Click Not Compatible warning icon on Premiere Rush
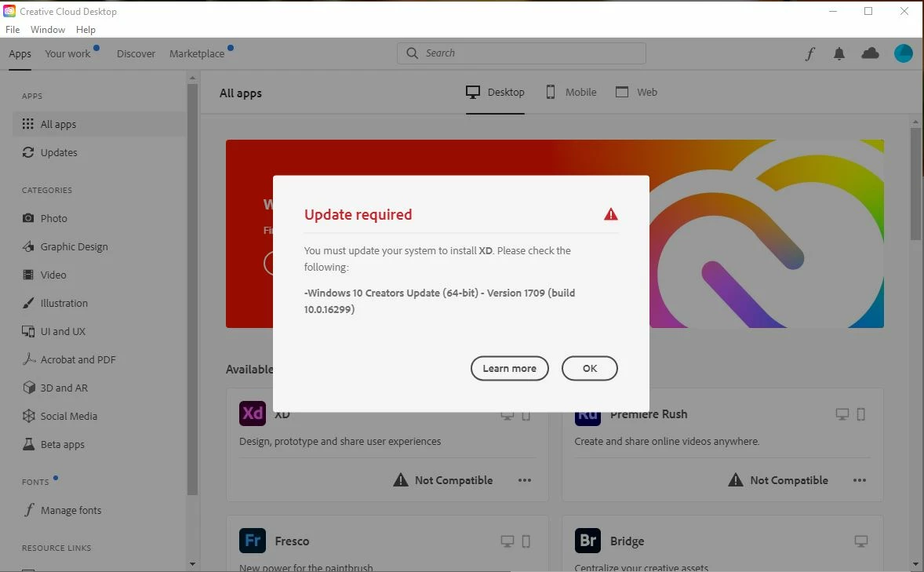 point(736,479)
